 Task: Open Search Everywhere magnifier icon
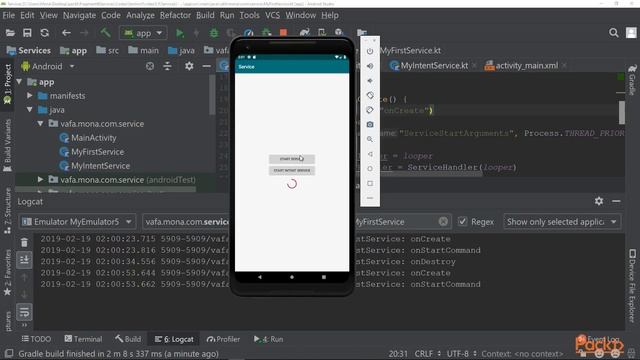(x=613, y=33)
